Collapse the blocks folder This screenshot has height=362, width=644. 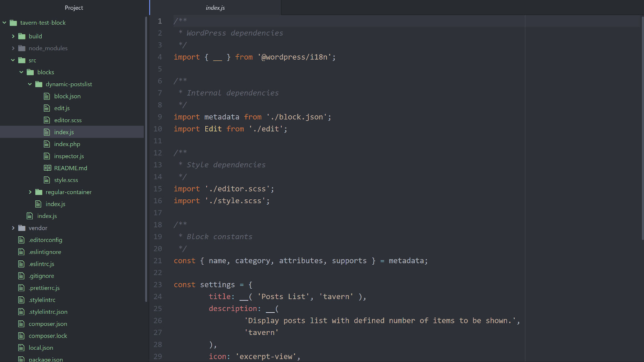coord(21,72)
